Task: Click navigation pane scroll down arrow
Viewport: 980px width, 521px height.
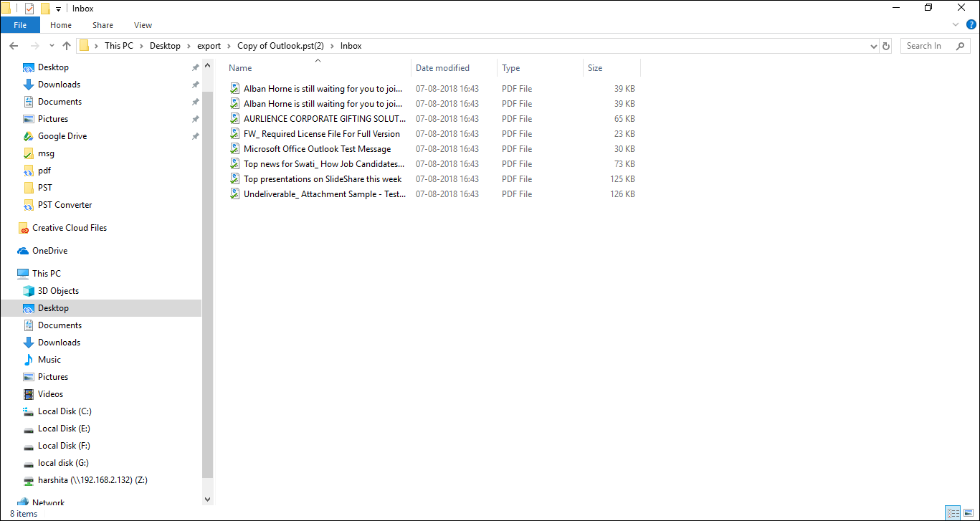Action: tap(208, 500)
